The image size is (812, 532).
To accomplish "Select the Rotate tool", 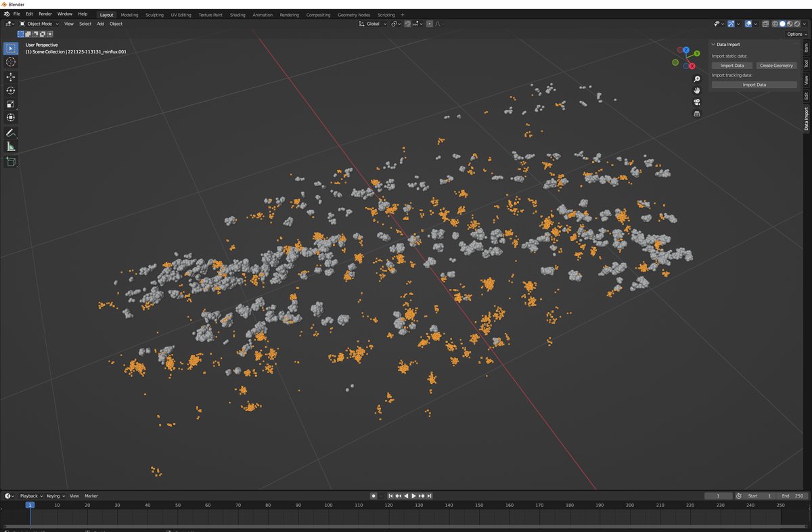I will coord(11,91).
